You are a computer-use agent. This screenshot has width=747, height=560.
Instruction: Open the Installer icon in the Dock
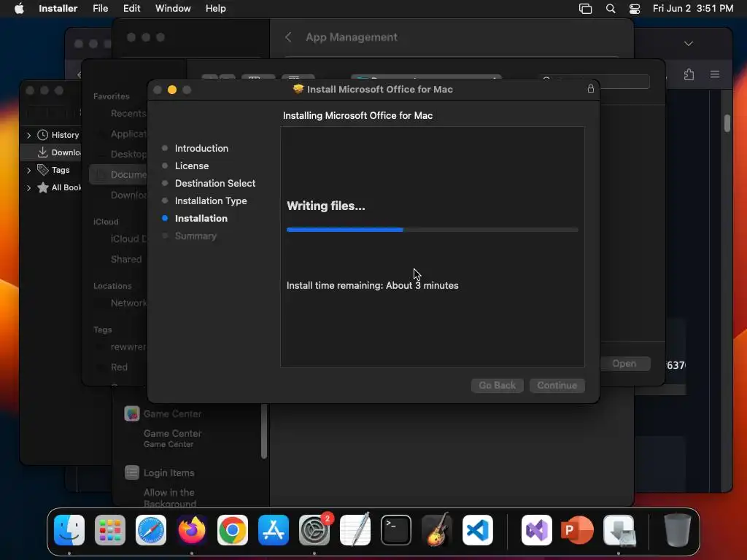619,530
